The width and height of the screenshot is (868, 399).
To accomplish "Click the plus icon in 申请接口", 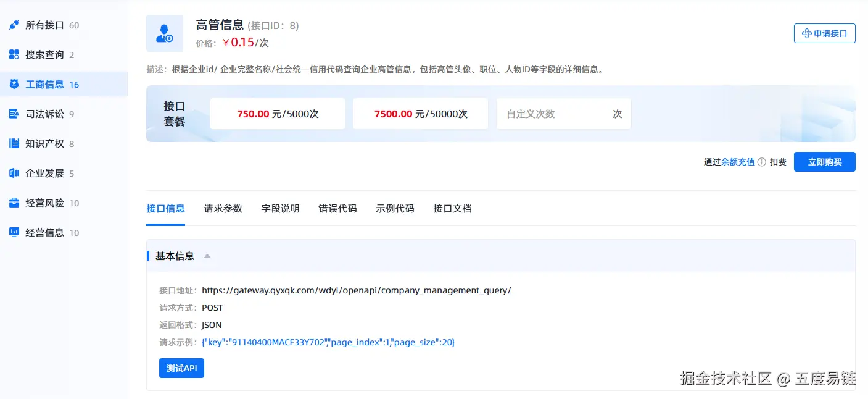I will click(806, 33).
